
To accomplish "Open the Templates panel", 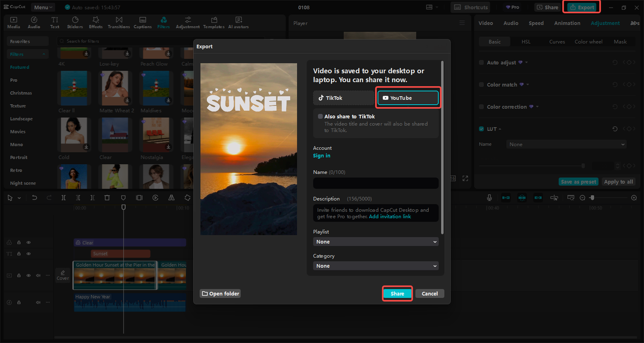I will (x=214, y=22).
